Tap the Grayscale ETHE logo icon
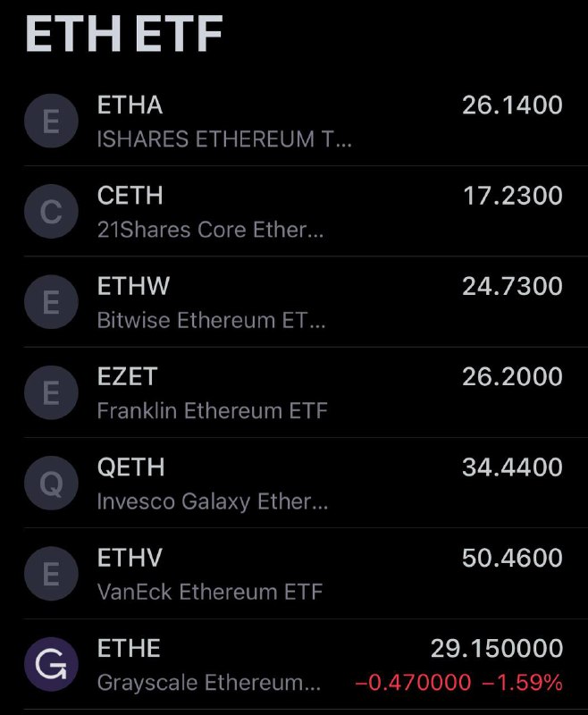Viewport: 588px width, 715px height. click(51, 664)
